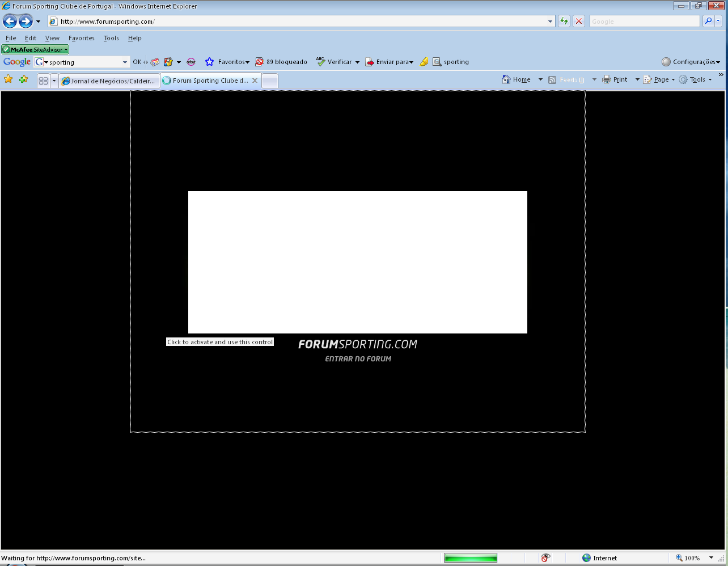
Task: Open Favorites Center yellow star icon
Action: coord(9,79)
